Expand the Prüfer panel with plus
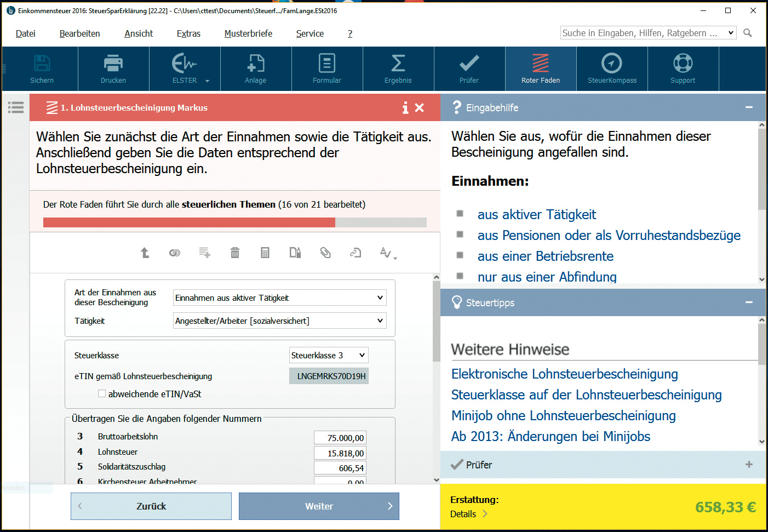This screenshot has width=768, height=532. point(749,465)
